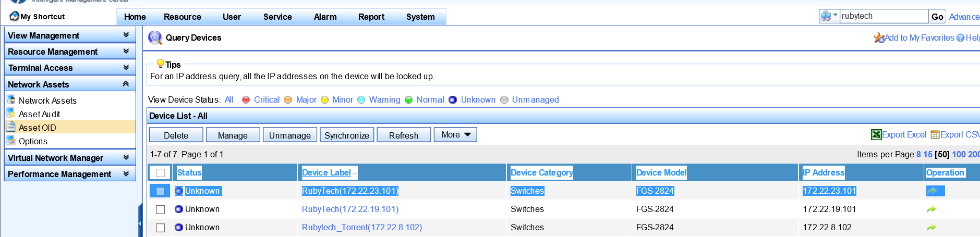This screenshot has width=980, height=237.
Task: Click operation arrow for 172.22.23.101 row
Action: pos(931,191)
